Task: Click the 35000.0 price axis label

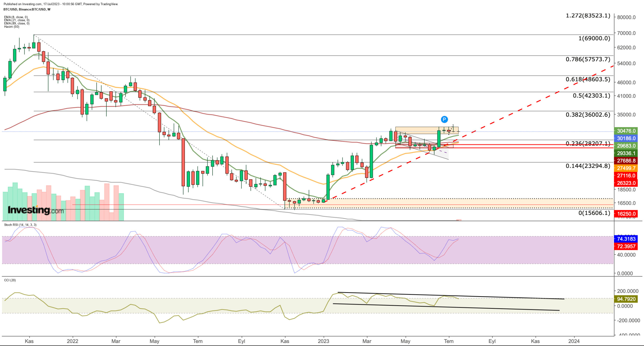Action: pos(626,115)
